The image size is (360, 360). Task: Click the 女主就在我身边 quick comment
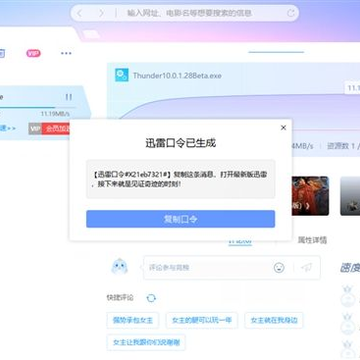(274, 321)
